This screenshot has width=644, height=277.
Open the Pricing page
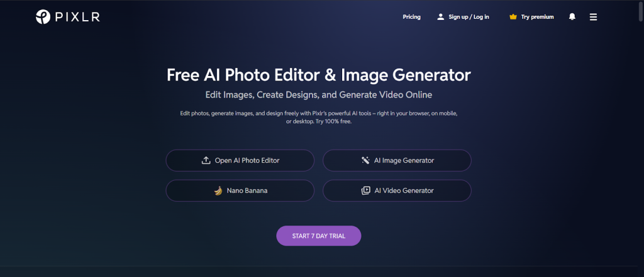pyautogui.click(x=411, y=17)
